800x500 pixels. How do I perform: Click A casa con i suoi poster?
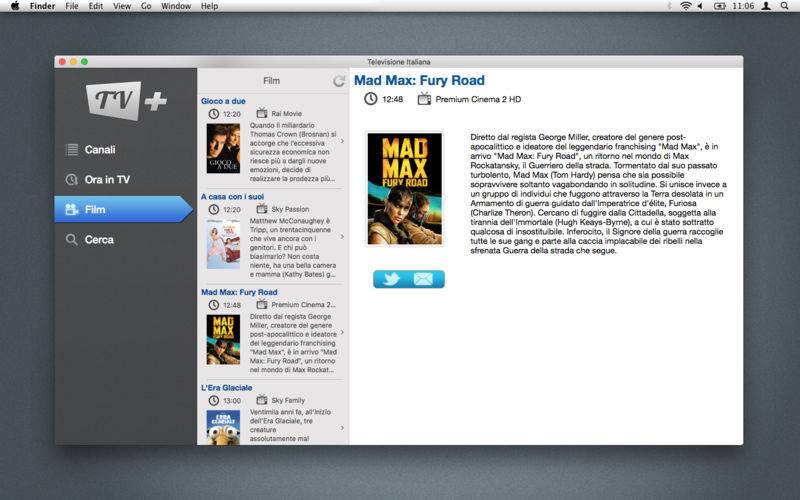point(223,244)
